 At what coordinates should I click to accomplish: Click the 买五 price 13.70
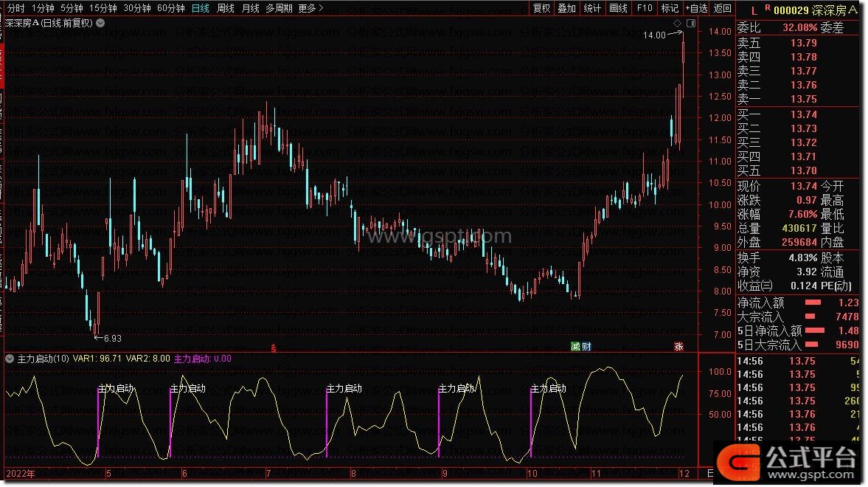804,170
